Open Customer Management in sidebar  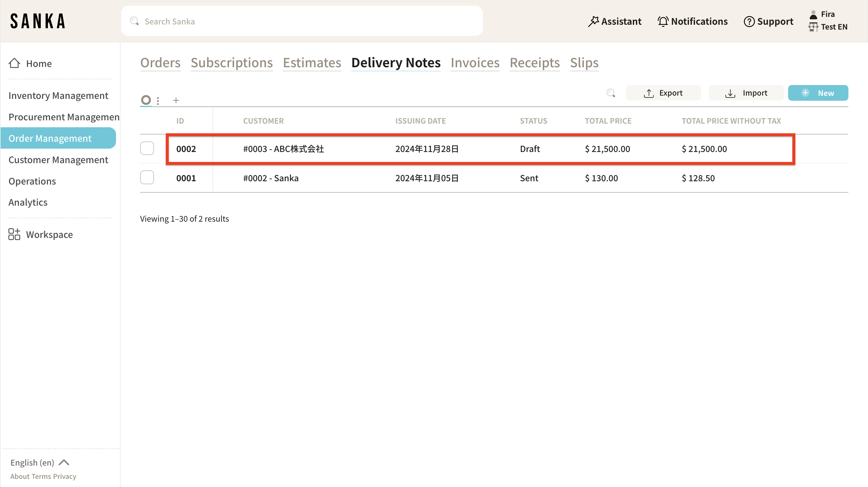58,160
